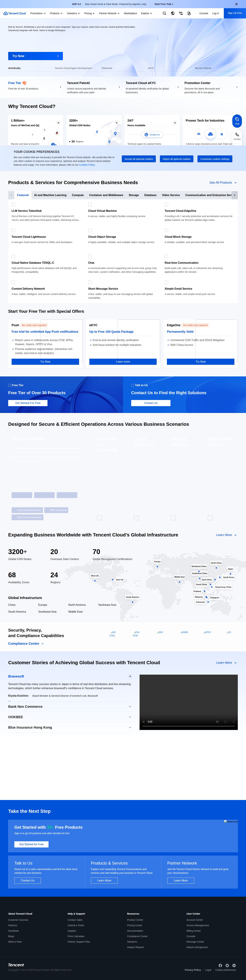Click the floating Contact phone icon

click(x=237, y=136)
